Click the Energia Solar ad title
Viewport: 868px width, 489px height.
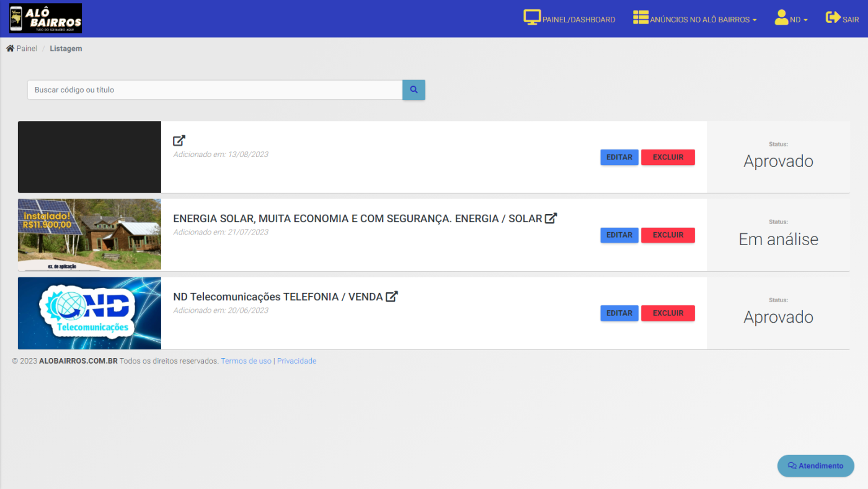click(358, 219)
